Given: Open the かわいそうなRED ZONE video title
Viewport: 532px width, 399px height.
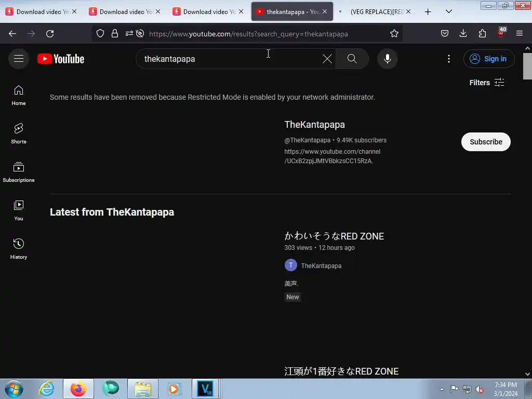Looking at the screenshot, I should (334, 236).
